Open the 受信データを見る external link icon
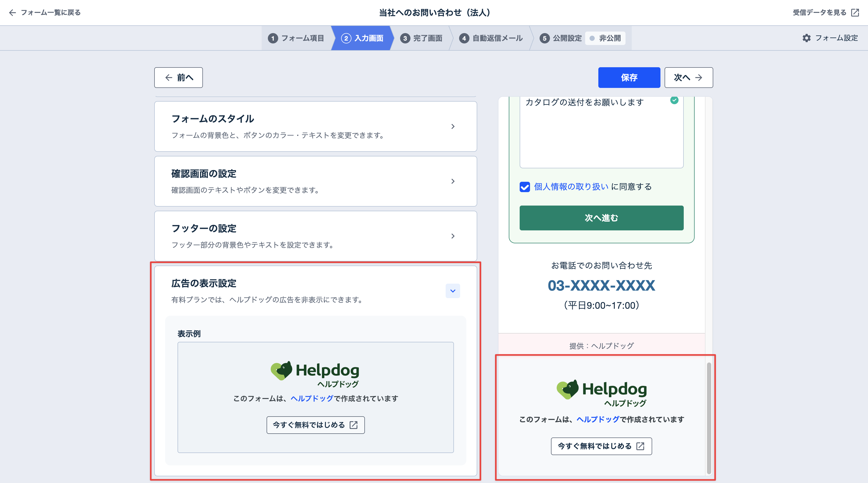 tap(855, 12)
